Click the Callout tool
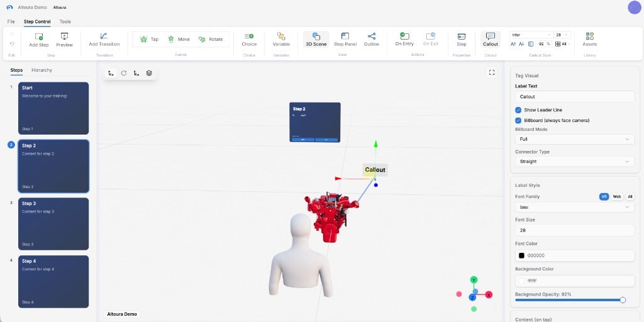This screenshot has height=322, width=644. click(491, 40)
